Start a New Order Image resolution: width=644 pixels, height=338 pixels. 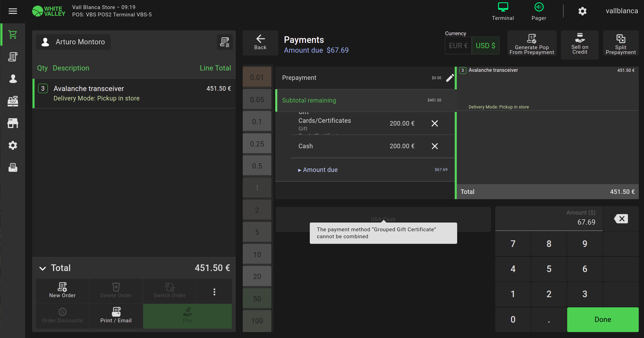tap(63, 291)
